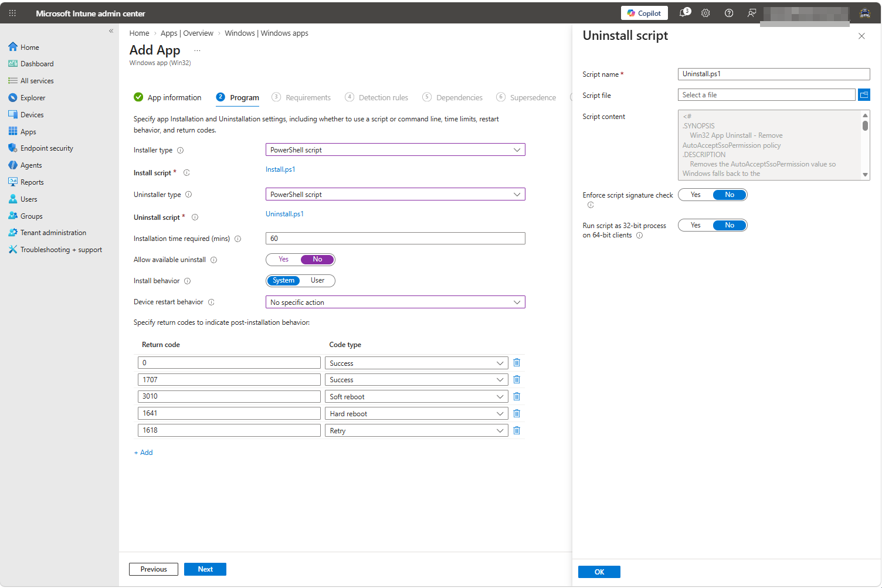Show info tooltip for Allow available uninstall

(214, 260)
